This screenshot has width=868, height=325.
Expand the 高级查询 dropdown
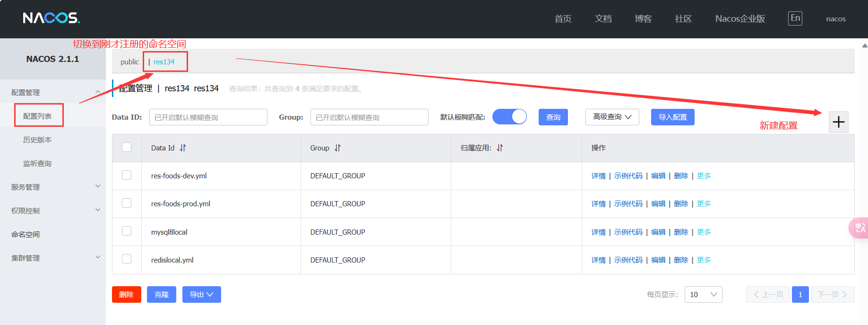pos(612,117)
